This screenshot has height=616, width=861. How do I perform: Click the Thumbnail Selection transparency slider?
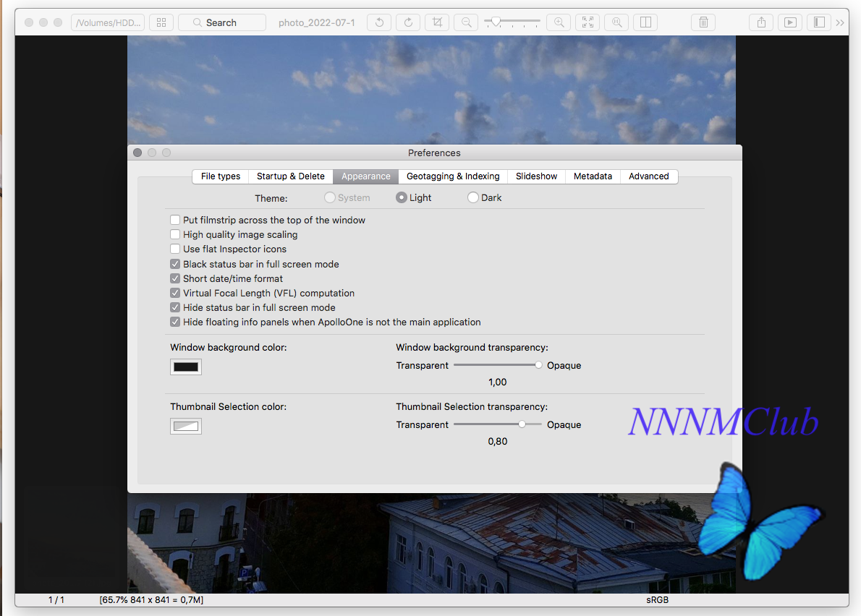(x=498, y=424)
